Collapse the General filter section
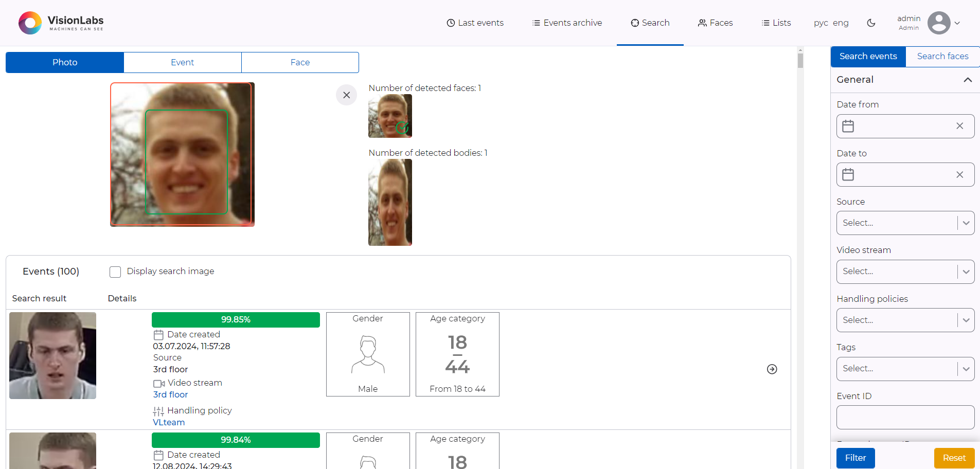This screenshot has width=980, height=469. (x=968, y=80)
